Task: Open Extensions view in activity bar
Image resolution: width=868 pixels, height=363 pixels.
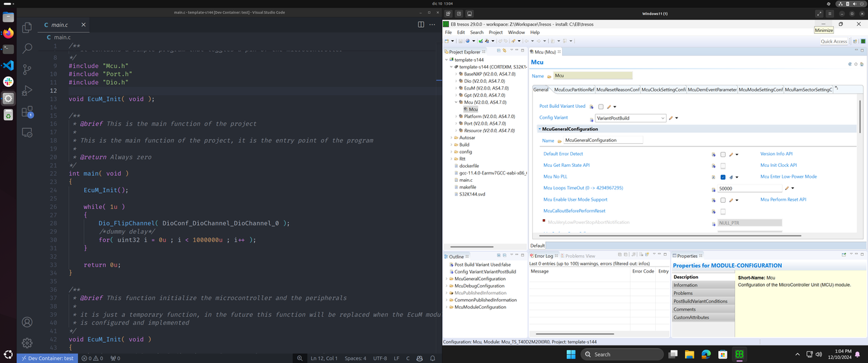Action: coord(27,112)
